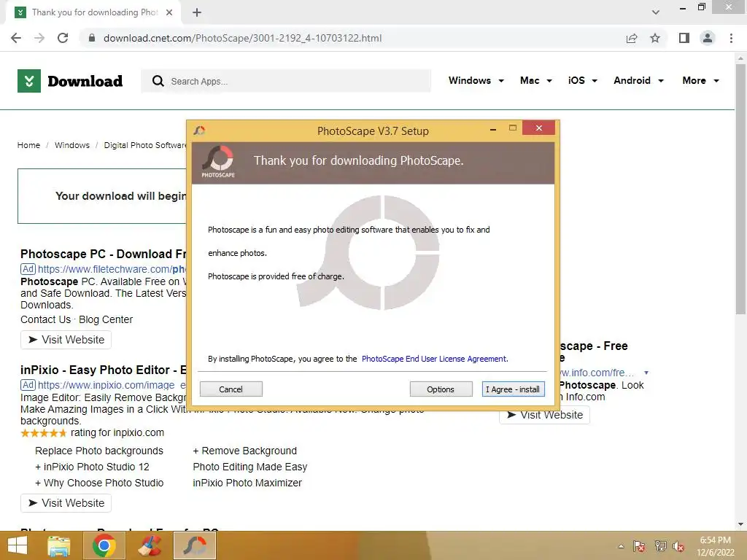Open the Windows Start button
Viewport: 747px width, 560px height.
tap(18, 545)
